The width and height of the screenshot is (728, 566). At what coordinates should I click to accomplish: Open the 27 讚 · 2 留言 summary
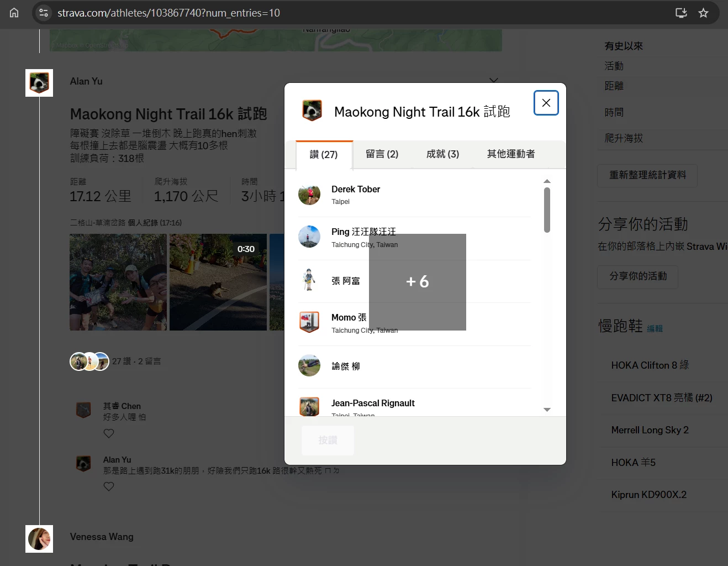pos(136,361)
